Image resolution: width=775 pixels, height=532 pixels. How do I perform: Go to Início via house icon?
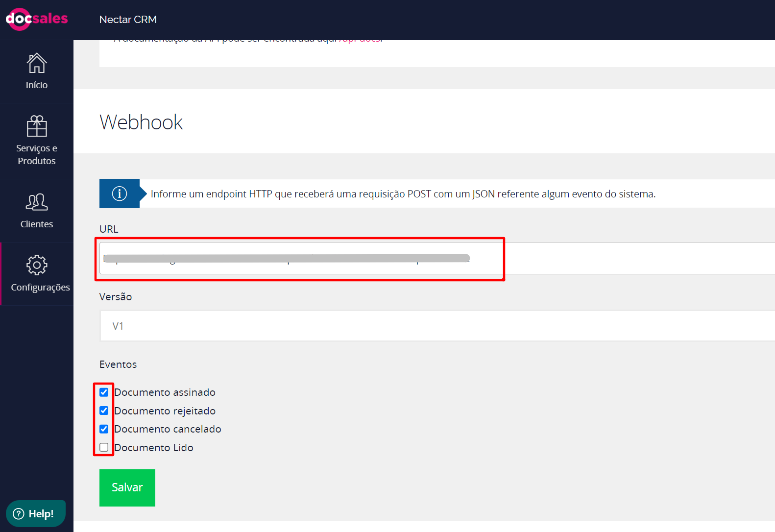click(x=37, y=63)
